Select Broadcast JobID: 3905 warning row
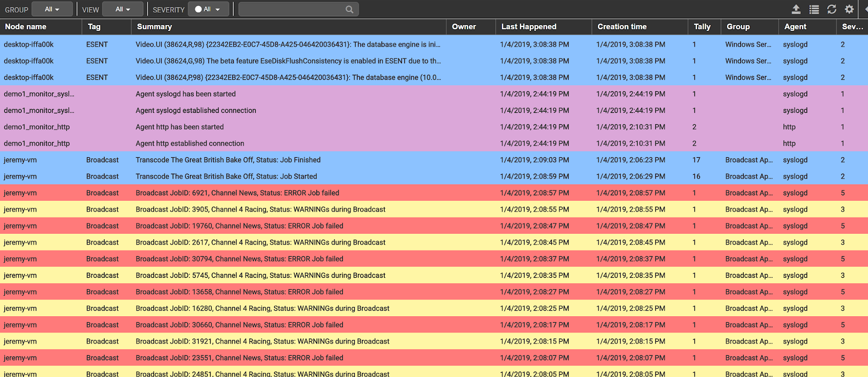The height and width of the screenshot is (377, 868). click(434, 209)
